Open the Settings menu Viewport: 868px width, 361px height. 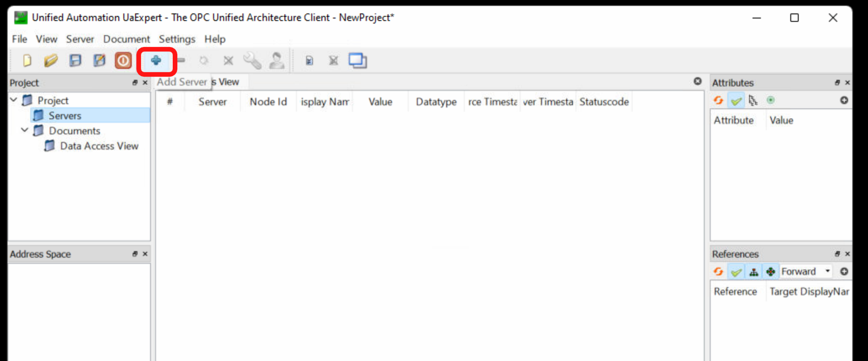177,39
